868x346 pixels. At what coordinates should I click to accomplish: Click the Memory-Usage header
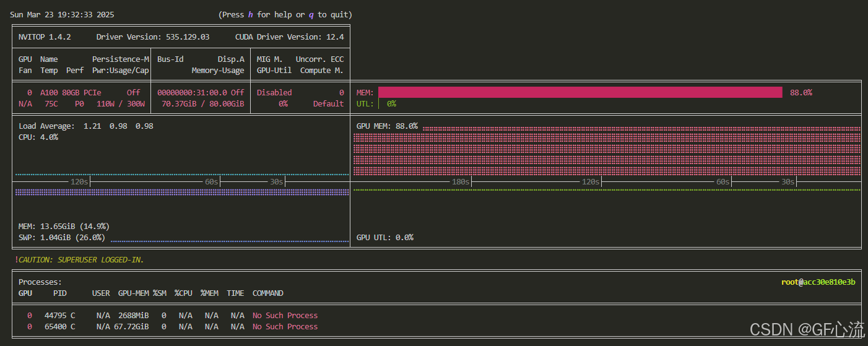pos(218,71)
